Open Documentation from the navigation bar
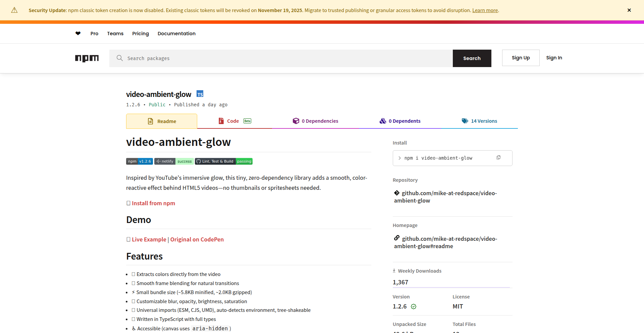This screenshot has height=333, width=644. (x=176, y=33)
